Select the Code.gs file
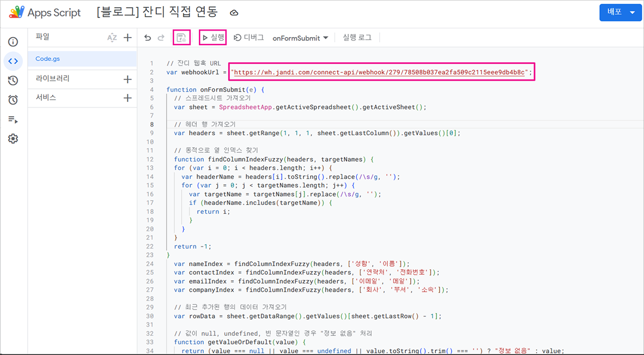This screenshot has width=644, height=355. click(x=48, y=59)
